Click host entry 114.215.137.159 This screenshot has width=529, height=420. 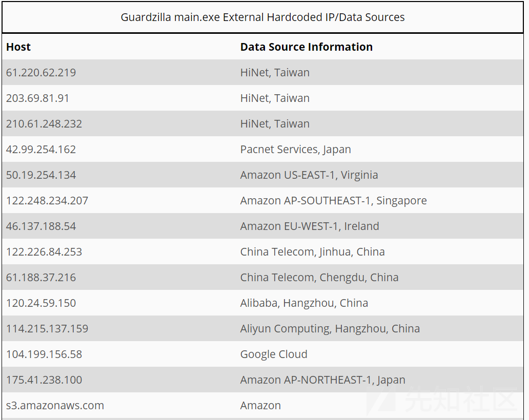47,329
